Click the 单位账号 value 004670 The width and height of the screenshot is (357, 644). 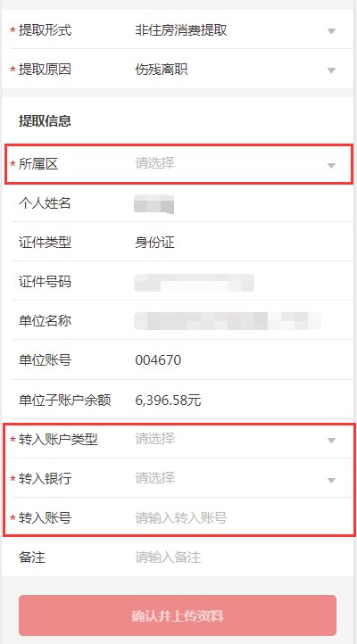click(158, 360)
